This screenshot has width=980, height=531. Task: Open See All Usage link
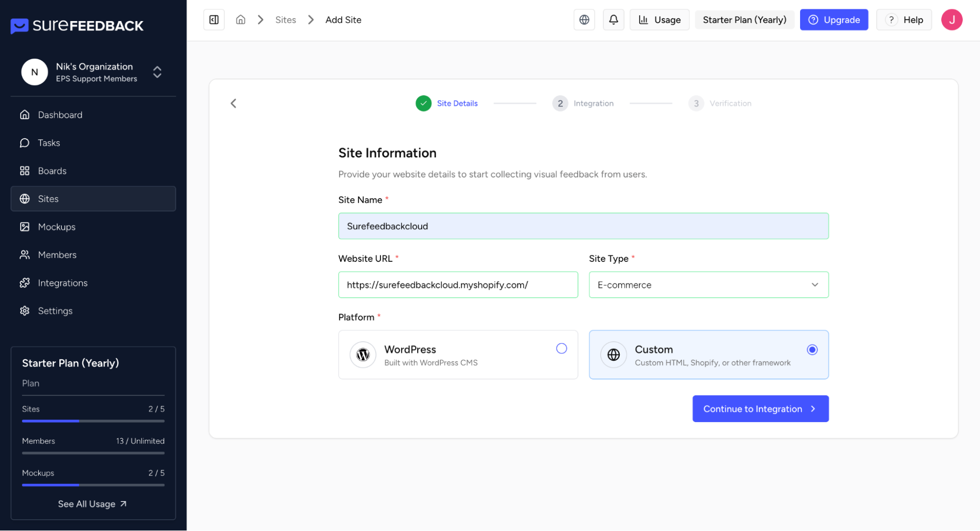(x=92, y=504)
